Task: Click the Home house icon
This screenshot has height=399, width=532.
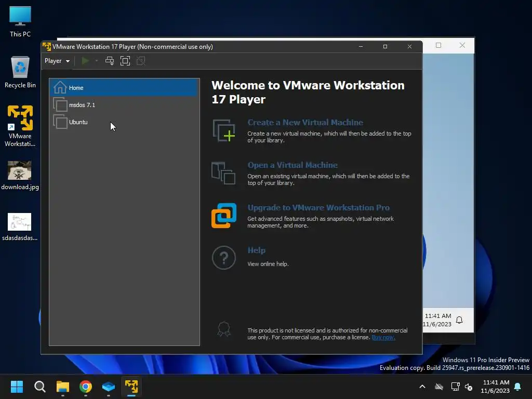Action: (x=60, y=87)
